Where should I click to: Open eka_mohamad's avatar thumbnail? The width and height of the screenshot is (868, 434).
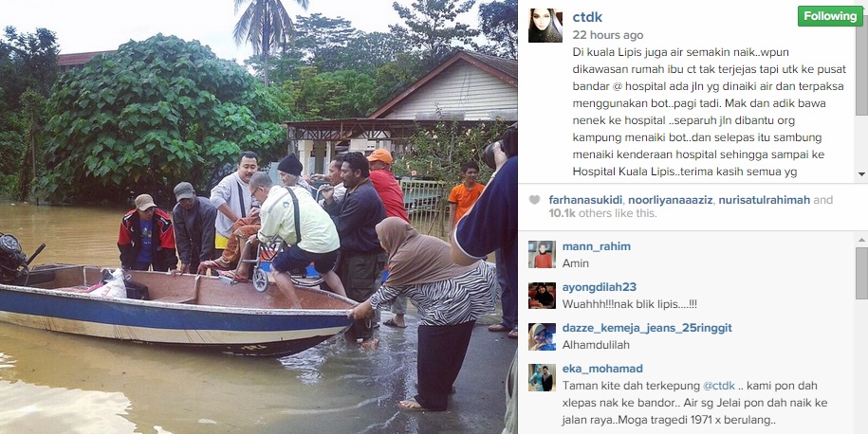pyautogui.click(x=542, y=377)
